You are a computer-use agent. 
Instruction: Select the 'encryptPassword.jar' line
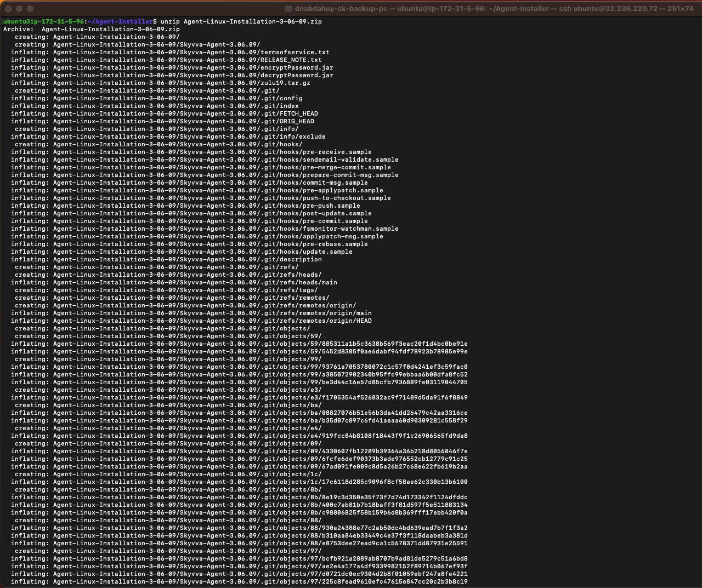172,67
